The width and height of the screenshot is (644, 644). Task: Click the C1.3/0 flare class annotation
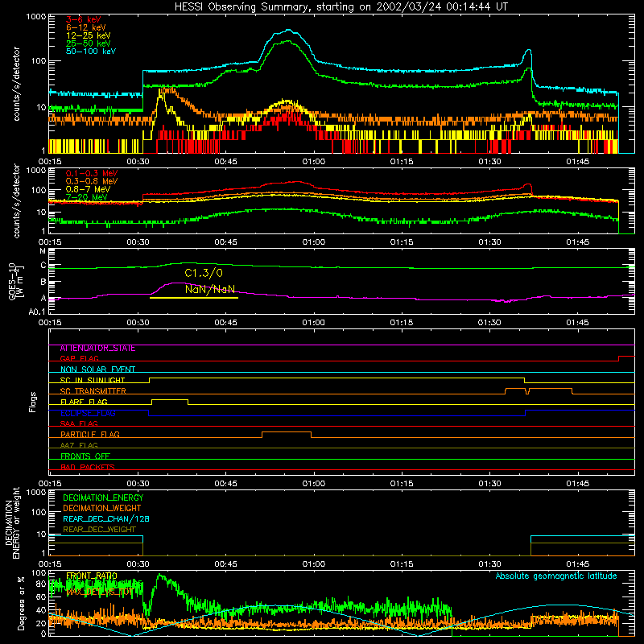204,273
